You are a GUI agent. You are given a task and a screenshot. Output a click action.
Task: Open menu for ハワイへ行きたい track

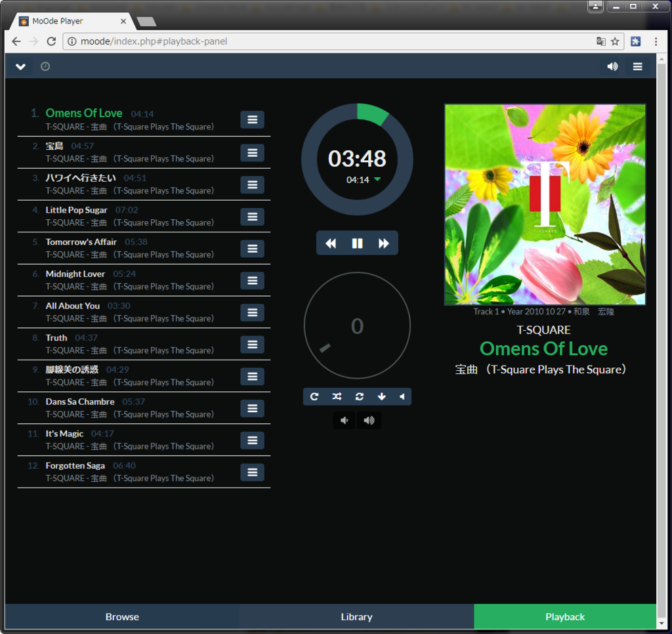(252, 185)
